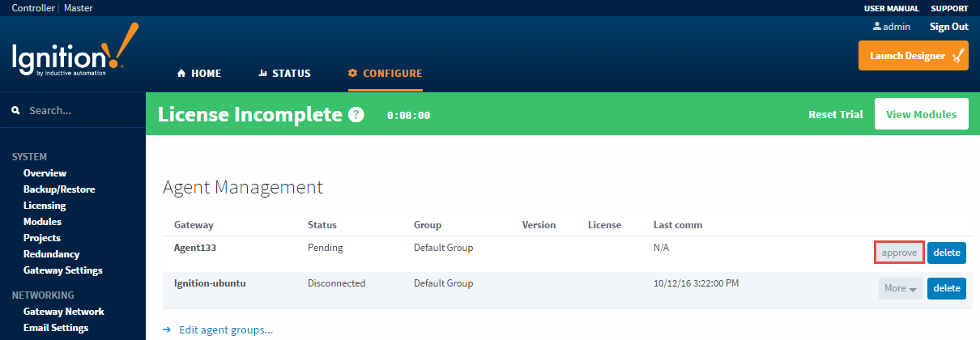This screenshot has width=980, height=340.
Task: Approve the pending Agent133 gateway
Action: click(899, 253)
